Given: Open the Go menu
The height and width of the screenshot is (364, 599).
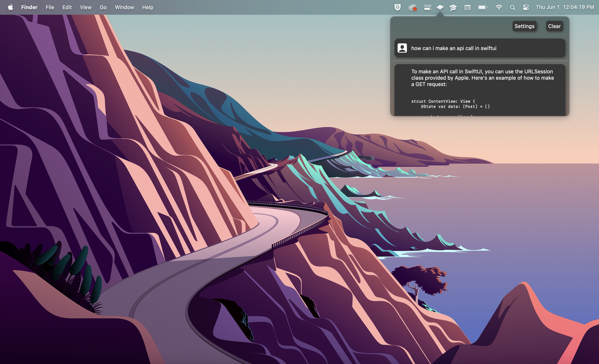Looking at the screenshot, I should (103, 7).
